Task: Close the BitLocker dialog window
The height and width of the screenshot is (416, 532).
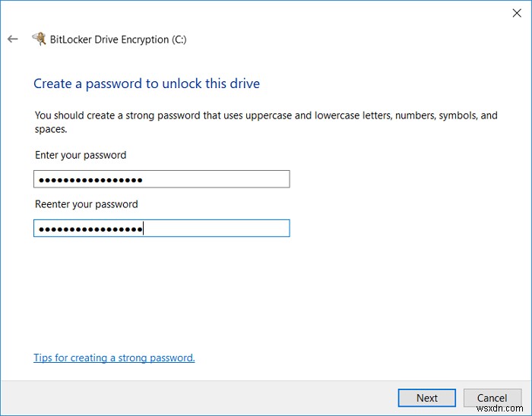Action: 517,13
